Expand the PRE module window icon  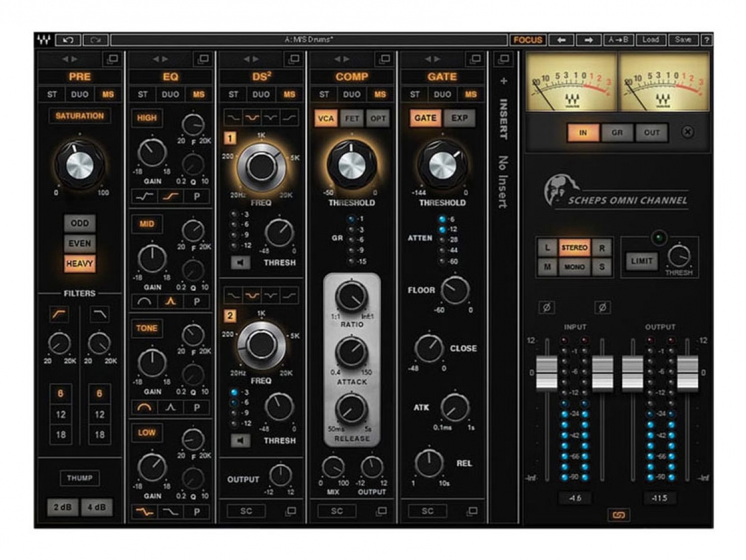pos(113,59)
